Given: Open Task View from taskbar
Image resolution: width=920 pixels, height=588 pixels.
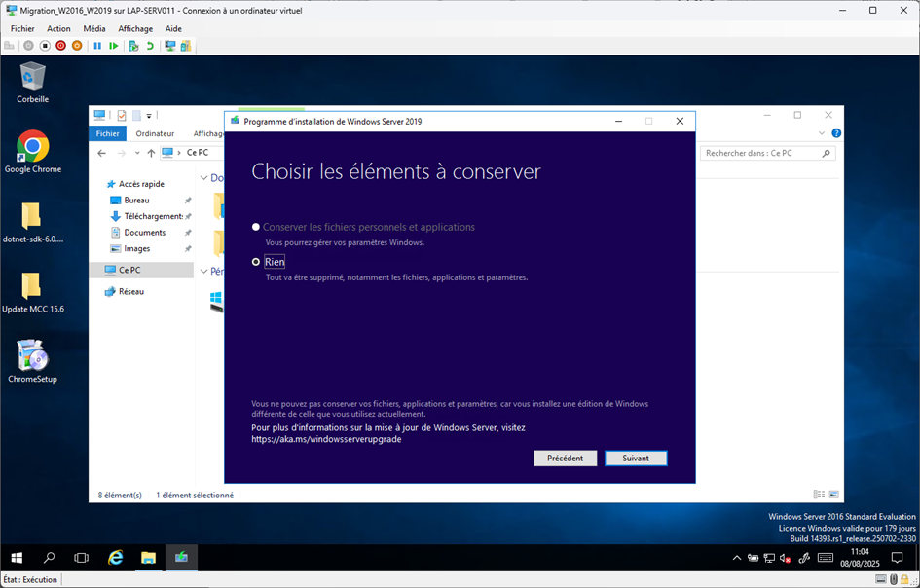Looking at the screenshot, I should click(82, 558).
